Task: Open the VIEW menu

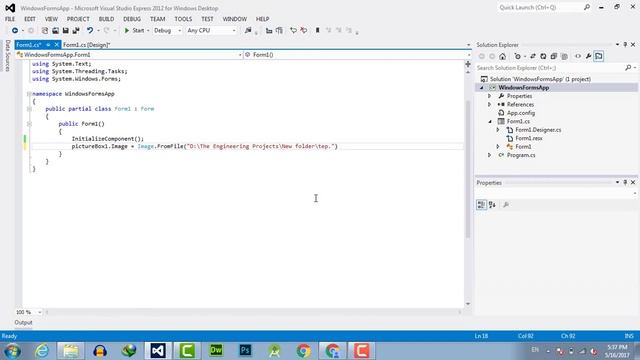Action: tap(51, 19)
